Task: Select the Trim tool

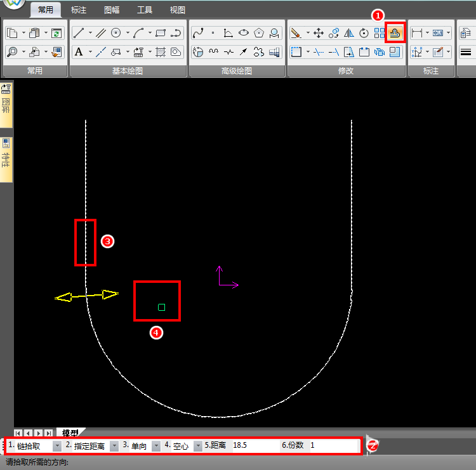Action: pos(319,52)
